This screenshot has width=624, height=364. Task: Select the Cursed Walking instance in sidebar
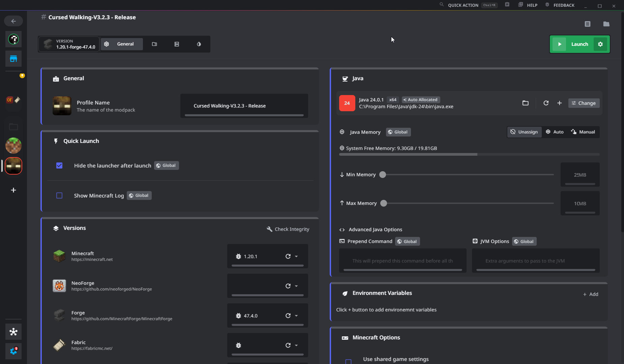[13, 166]
